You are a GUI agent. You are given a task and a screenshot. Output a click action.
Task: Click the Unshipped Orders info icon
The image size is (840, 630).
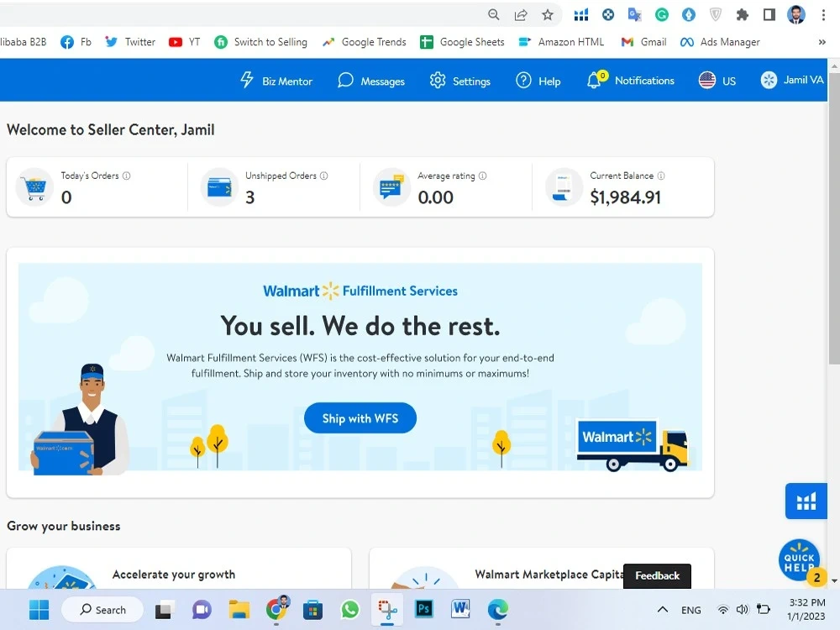(x=324, y=176)
